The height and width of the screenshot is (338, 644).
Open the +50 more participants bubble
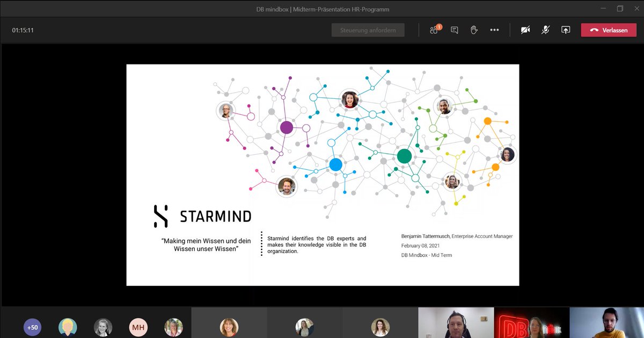click(x=33, y=327)
